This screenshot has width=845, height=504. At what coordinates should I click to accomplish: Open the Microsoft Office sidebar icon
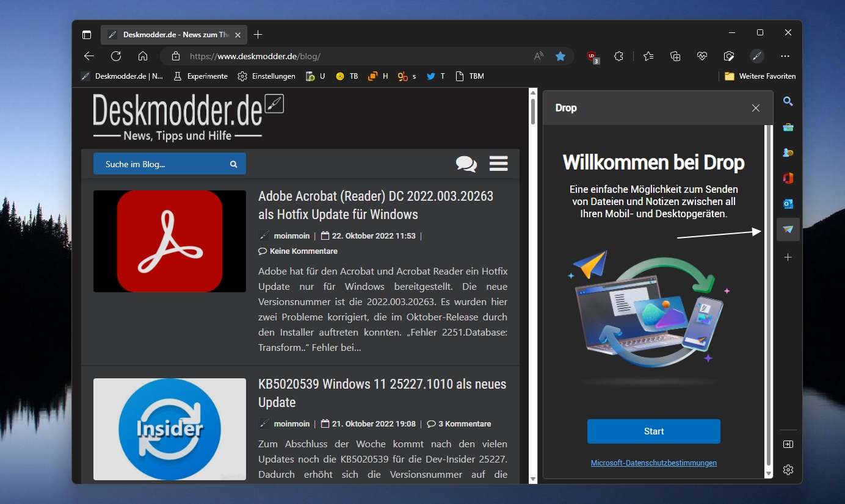[x=788, y=178]
